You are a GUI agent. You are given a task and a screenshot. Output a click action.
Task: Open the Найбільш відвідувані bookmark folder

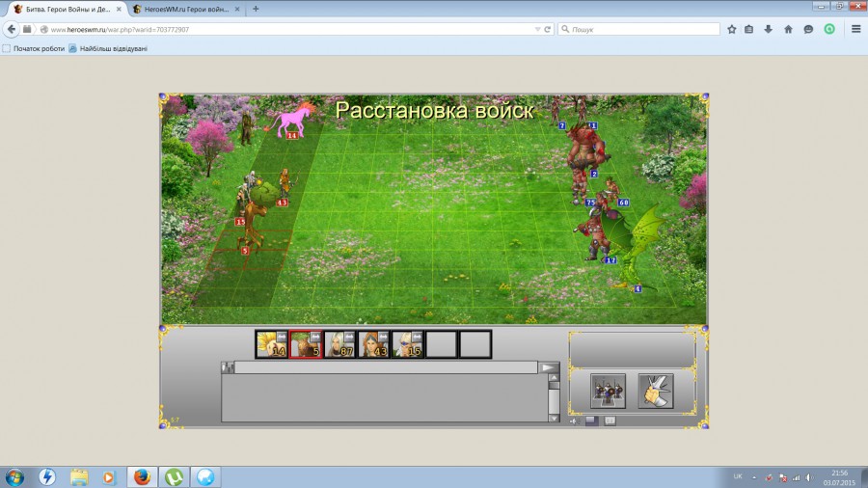coord(108,48)
